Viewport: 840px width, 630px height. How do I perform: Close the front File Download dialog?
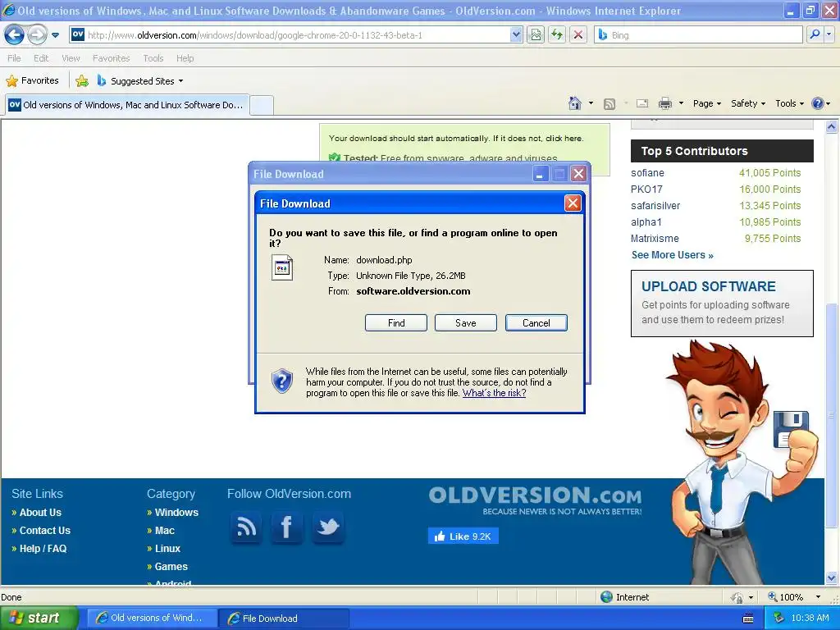point(573,203)
